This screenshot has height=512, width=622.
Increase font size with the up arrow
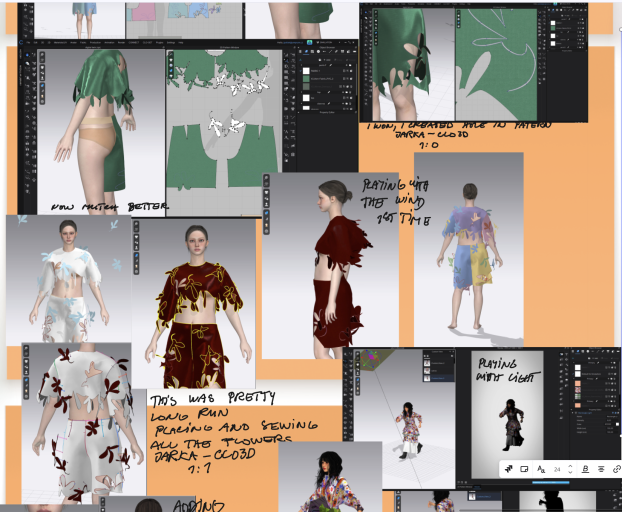tap(568, 466)
